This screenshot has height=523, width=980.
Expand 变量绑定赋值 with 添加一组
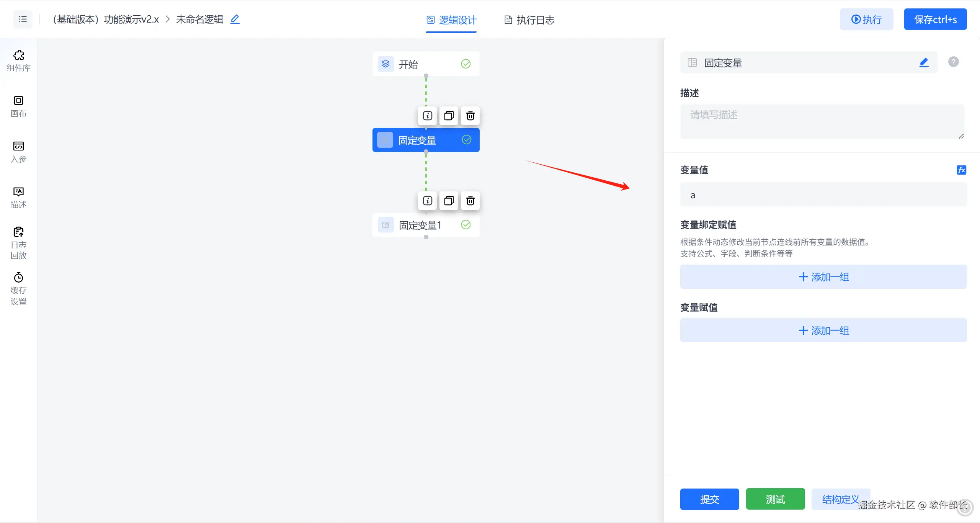click(823, 277)
